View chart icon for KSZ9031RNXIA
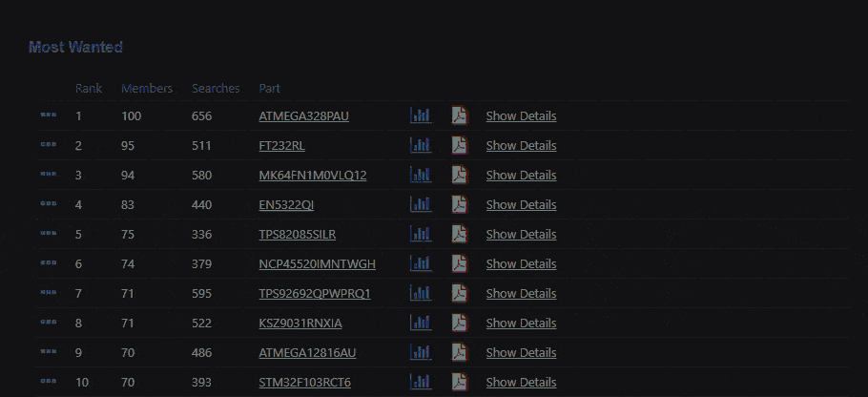Viewport: 868px width, 397px height. (x=420, y=323)
